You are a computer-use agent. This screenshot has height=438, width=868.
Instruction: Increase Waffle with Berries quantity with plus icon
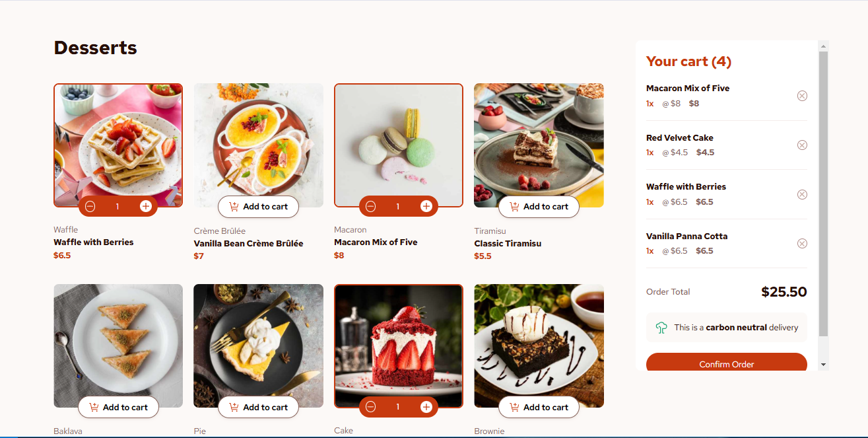pos(146,207)
